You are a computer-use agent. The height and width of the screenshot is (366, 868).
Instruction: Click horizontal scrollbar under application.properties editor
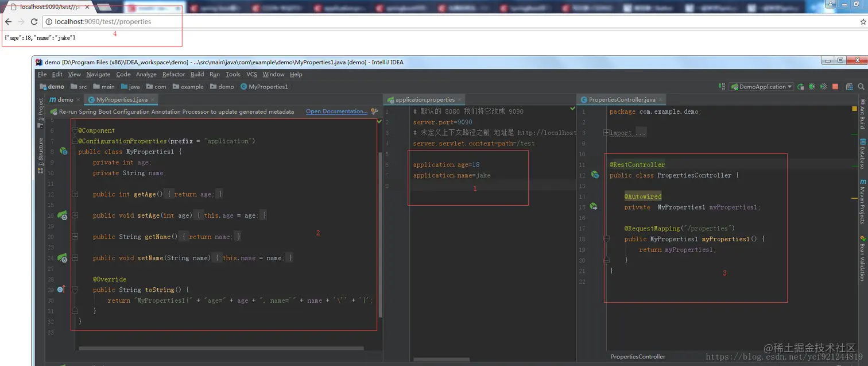(441, 360)
